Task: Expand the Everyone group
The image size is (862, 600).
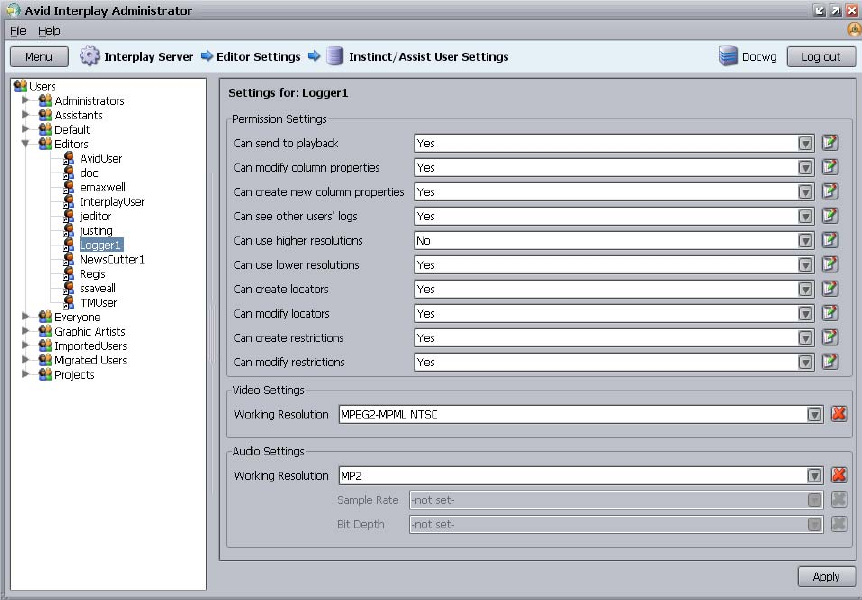Action: click(25, 316)
